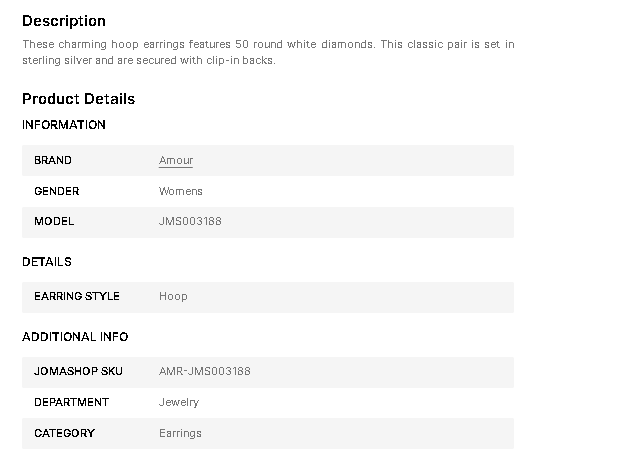The width and height of the screenshot is (625, 454).
Task: Open the Amour brand link
Action: pyautogui.click(x=176, y=160)
